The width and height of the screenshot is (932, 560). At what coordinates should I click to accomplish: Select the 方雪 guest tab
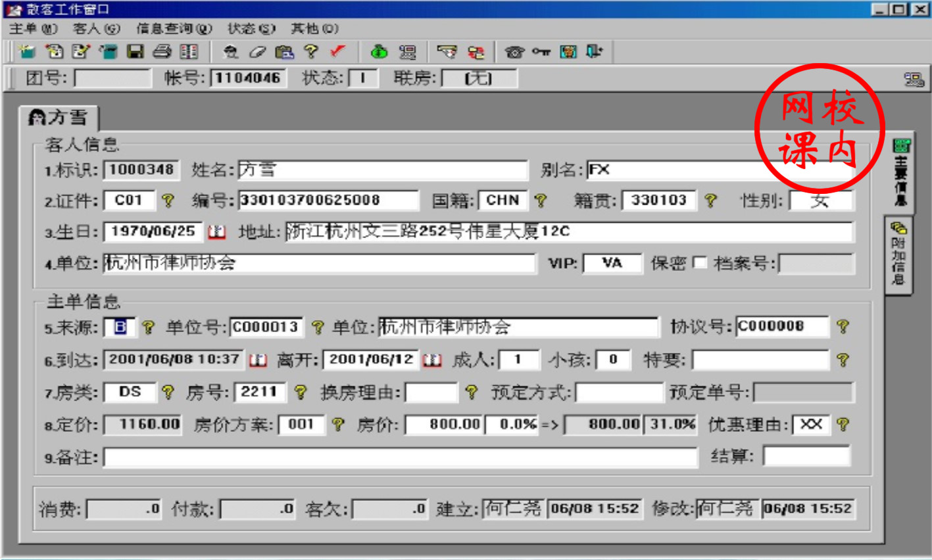59,118
